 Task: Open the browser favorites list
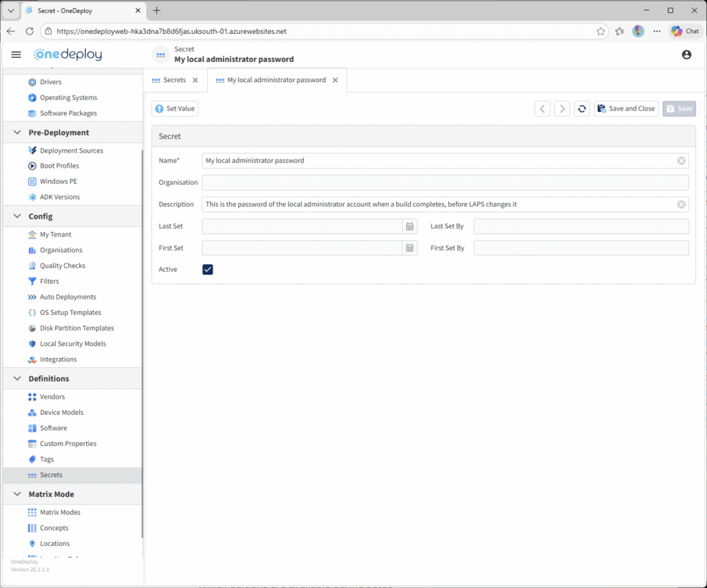click(619, 31)
